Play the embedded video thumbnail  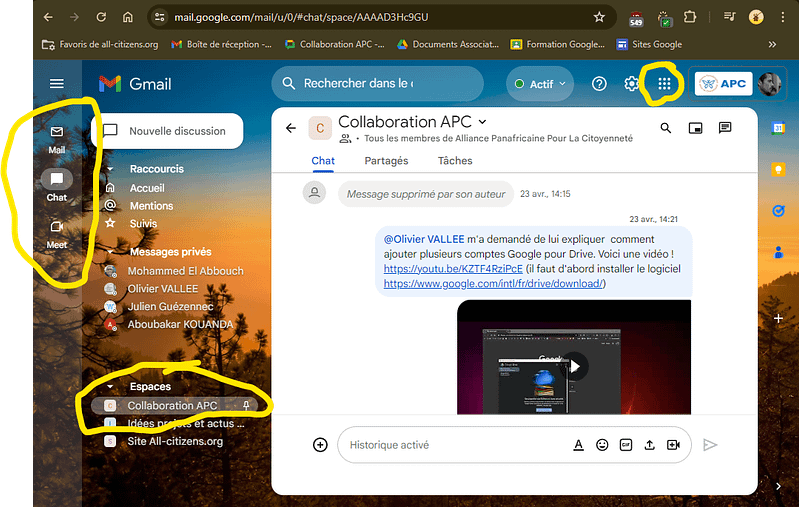point(574,366)
